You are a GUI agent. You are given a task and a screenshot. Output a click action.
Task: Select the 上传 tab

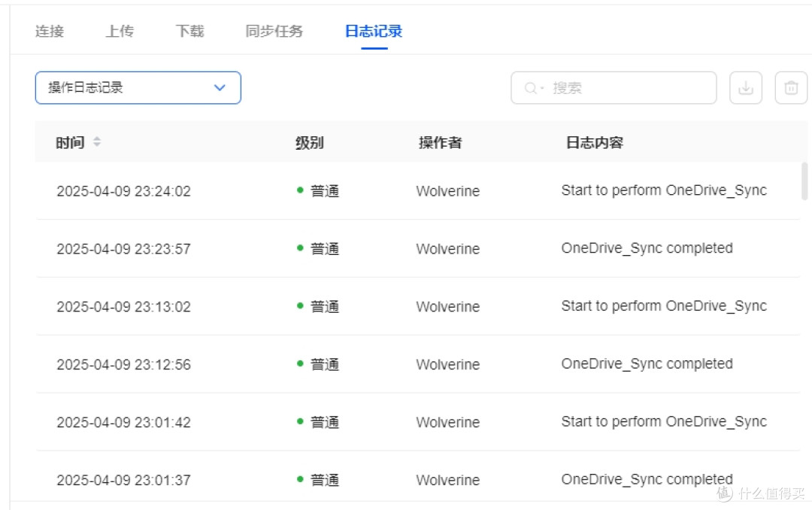[x=119, y=31]
